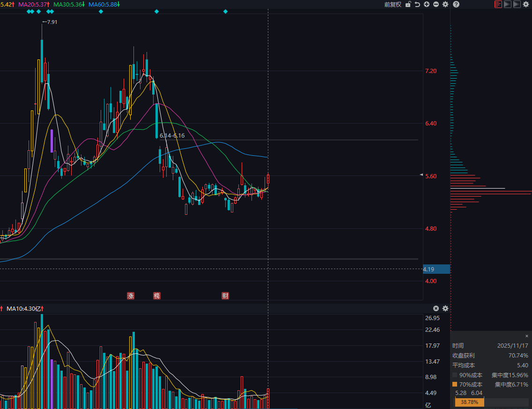532x409 pixels.
Task: Open the chip panel settings gear
Action: (526, 4)
